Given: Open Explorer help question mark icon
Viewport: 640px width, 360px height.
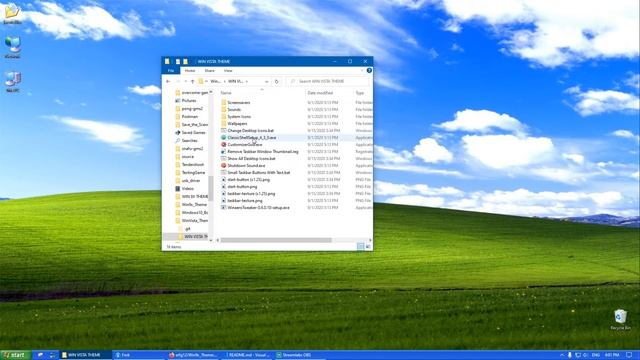Looking at the screenshot, I should click(369, 71).
